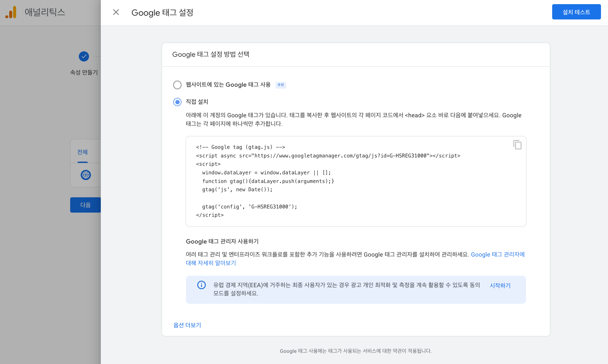Expand 옵션 더보기

click(187, 325)
